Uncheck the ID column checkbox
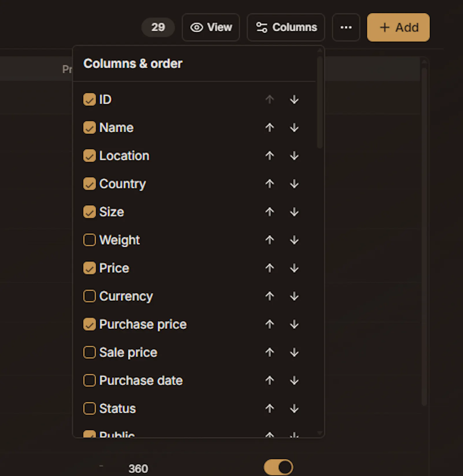This screenshot has width=463, height=476. pos(89,99)
